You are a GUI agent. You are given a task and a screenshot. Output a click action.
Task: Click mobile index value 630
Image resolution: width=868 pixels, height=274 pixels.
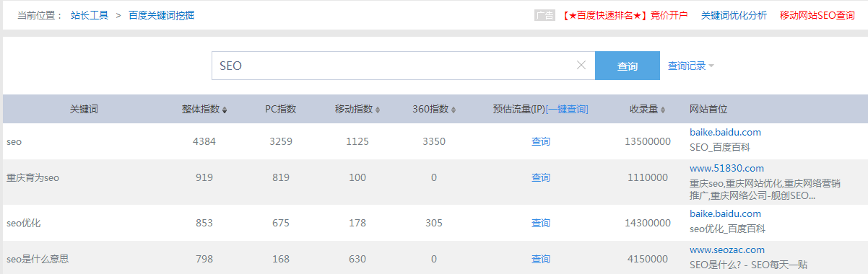[357, 259]
